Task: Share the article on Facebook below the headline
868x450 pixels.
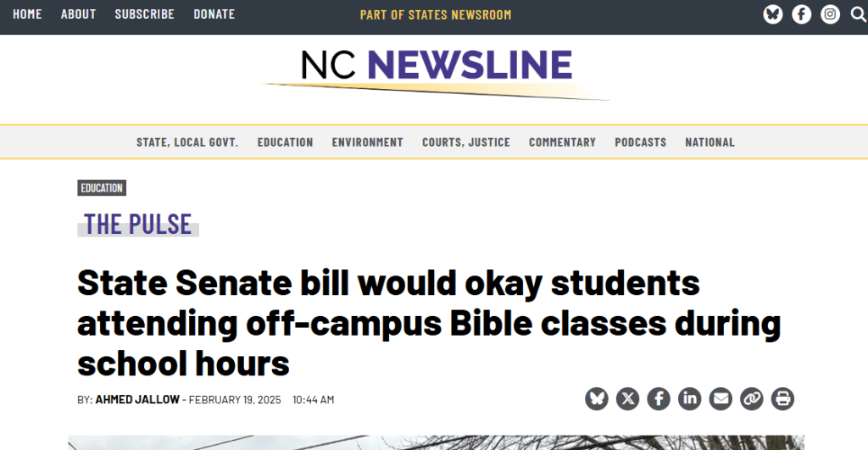Action: click(659, 398)
